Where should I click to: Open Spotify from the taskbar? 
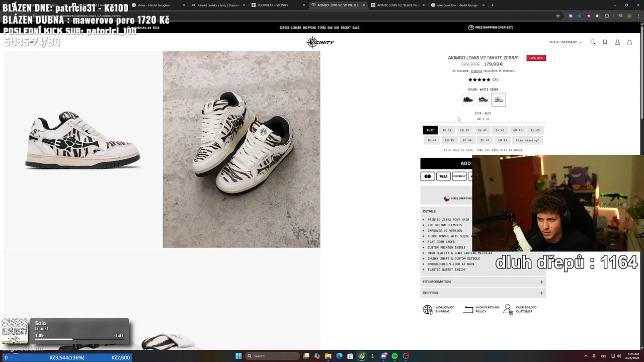point(394,356)
